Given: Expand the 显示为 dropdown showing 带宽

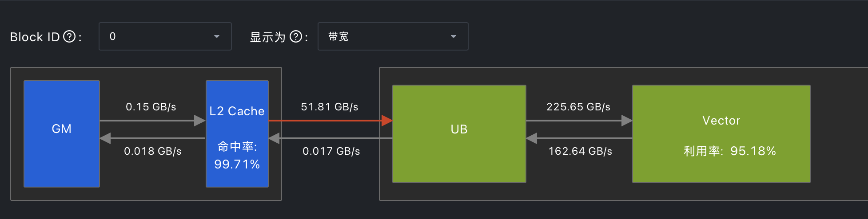Looking at the screenshot, I should point(393,36).
